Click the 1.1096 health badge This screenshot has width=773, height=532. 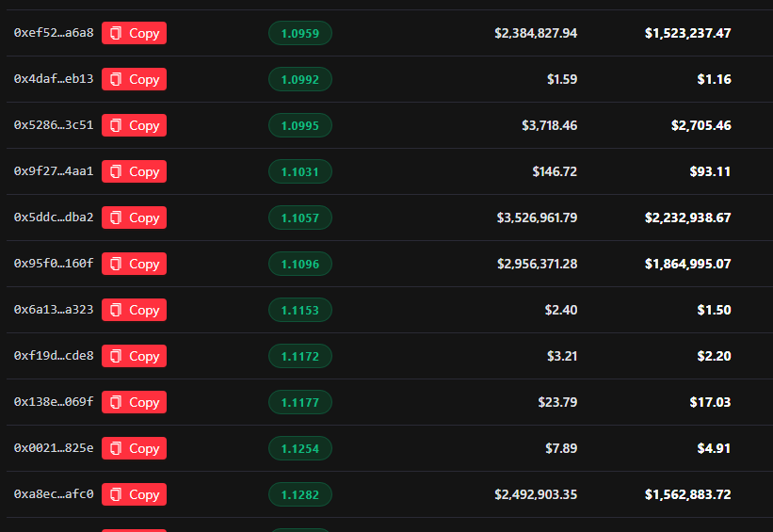[x=300, y=264]
